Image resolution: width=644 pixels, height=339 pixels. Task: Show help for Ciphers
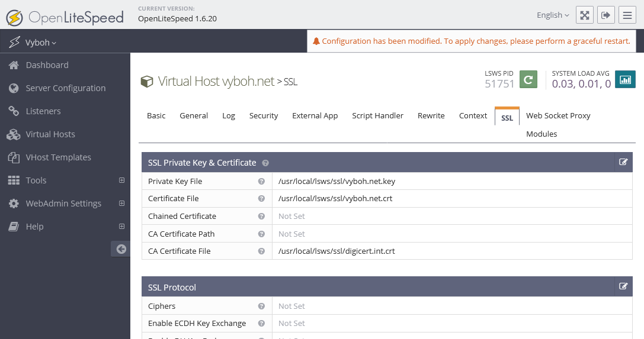261,306
